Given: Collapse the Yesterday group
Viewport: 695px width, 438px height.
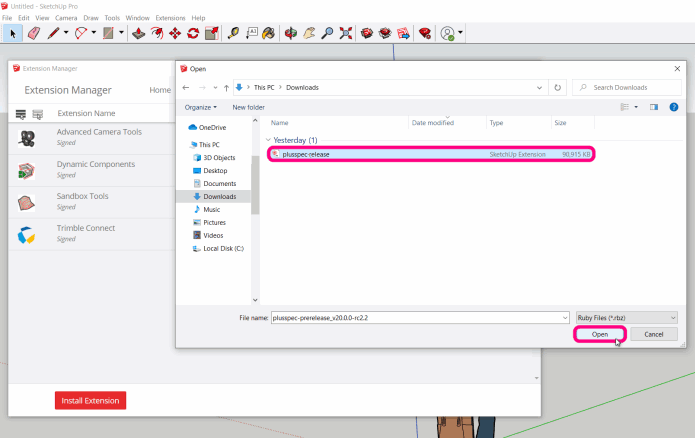Looking at the screenshot, I should pos(268,140).
